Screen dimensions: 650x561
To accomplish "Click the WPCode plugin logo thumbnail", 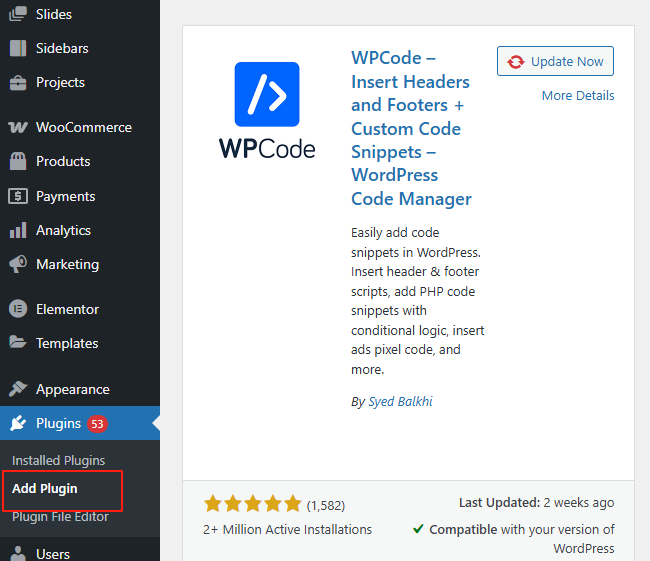I will [x=267, y=110].
